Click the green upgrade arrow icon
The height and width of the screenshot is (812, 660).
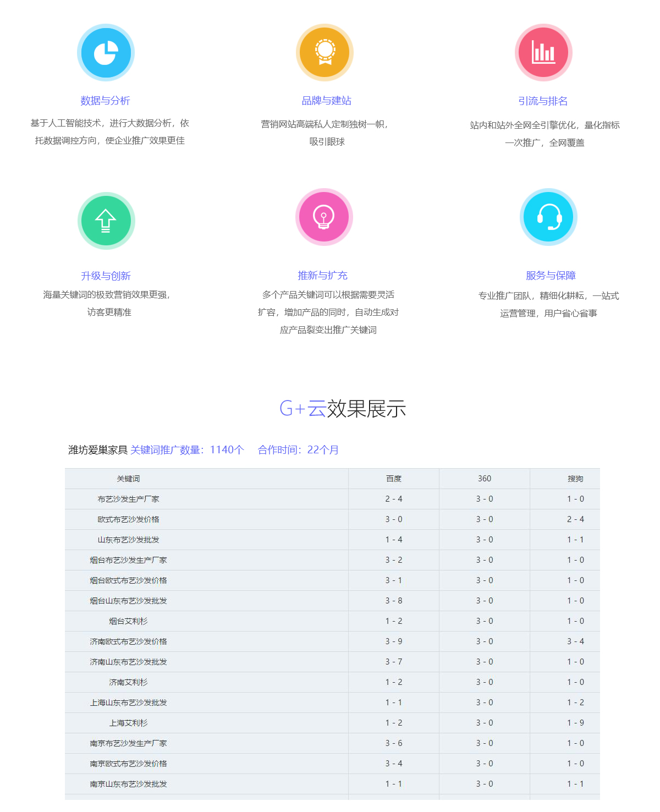pyautogui.click(x=106, y=221)
